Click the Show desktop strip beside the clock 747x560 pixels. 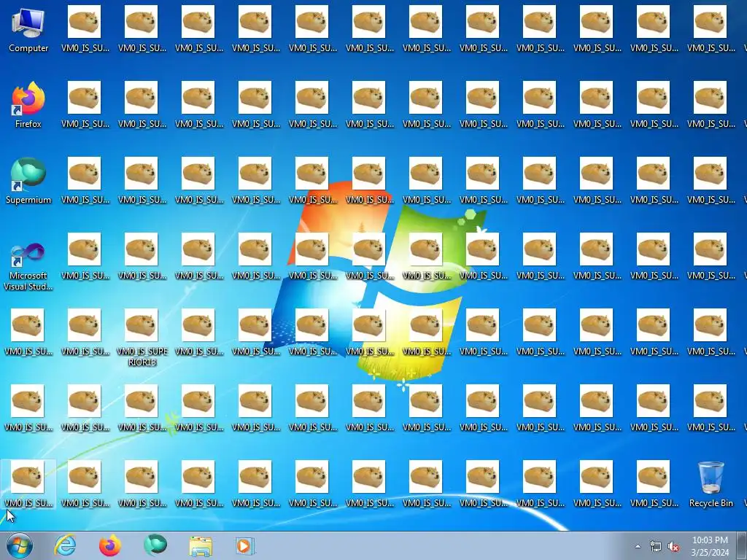point(742,545)
